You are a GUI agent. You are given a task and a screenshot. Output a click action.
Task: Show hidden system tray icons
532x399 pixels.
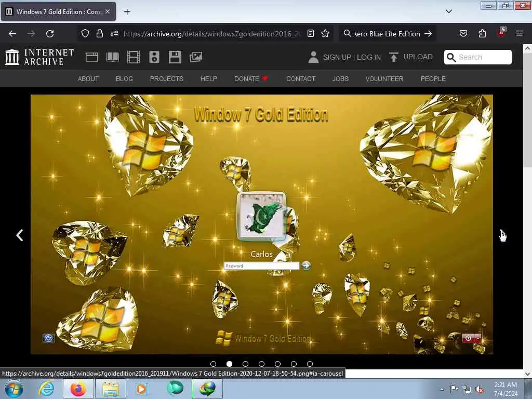click(x=442, y=389)
